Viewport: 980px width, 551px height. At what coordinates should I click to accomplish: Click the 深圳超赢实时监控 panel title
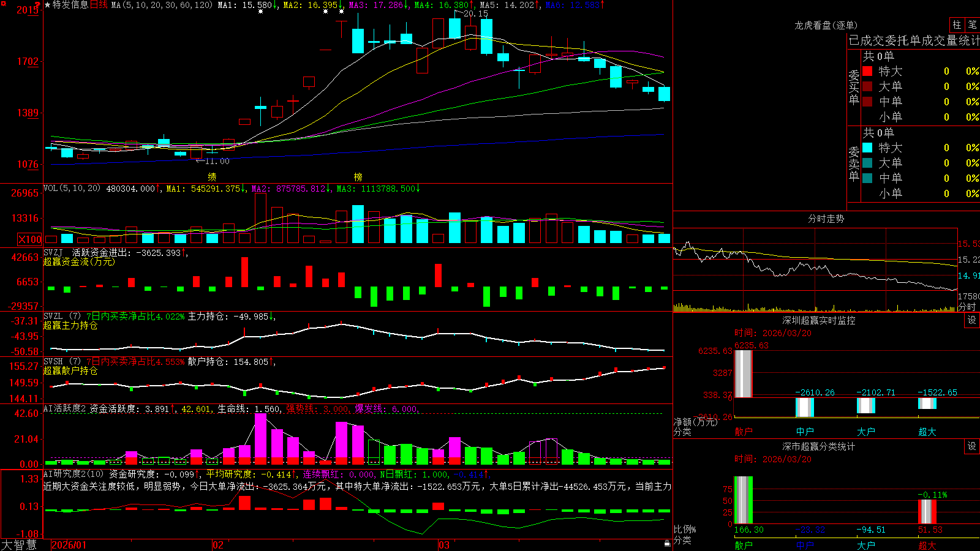click(x=819, y=320)
